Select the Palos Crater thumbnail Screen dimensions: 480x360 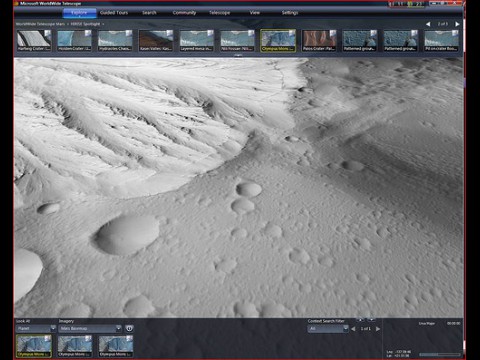(x=319, y=40)
